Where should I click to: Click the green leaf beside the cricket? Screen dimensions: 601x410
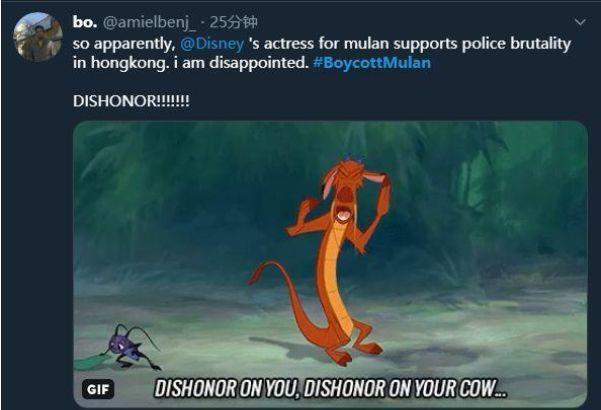pyautogui.click(x=92, y=362)
